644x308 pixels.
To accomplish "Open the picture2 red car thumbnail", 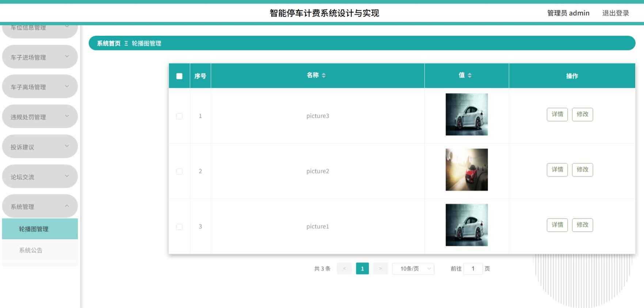I will click(466, 170).
